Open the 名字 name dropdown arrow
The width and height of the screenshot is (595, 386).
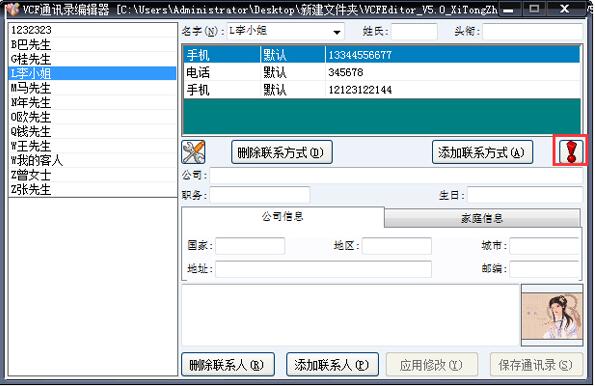[x=337, y=32]
